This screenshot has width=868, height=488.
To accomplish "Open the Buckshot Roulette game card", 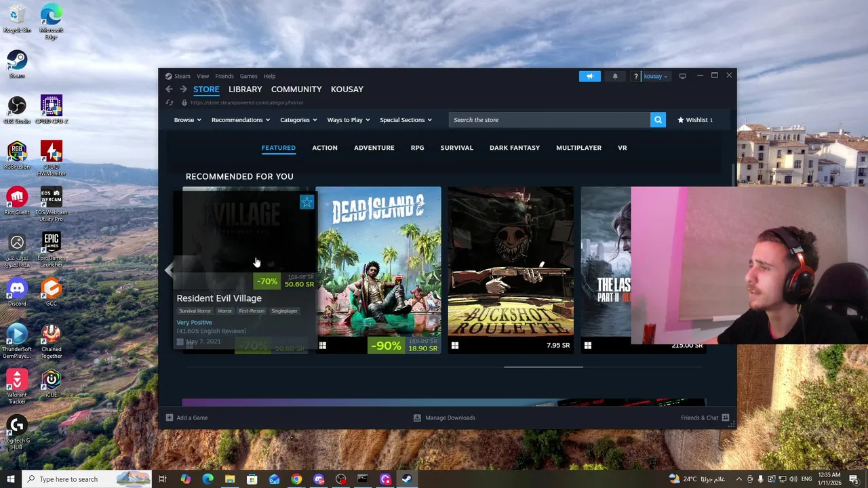I will point(511,270).
